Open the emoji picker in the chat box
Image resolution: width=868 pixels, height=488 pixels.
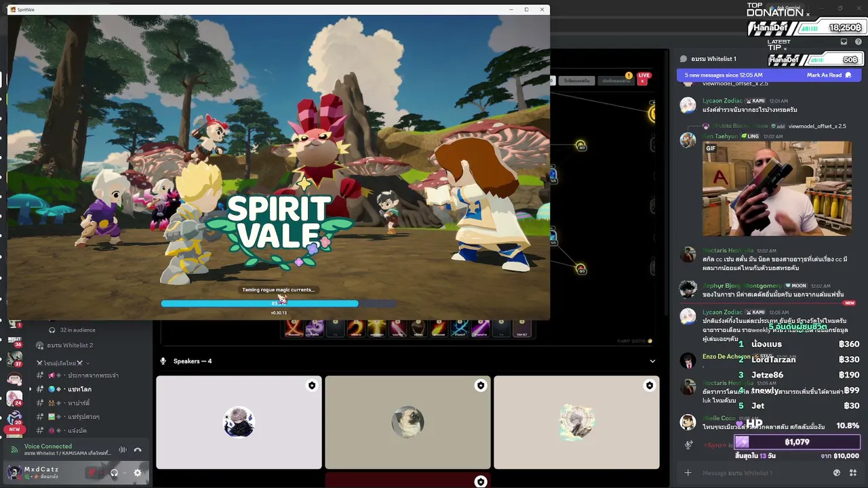(837, 472)
